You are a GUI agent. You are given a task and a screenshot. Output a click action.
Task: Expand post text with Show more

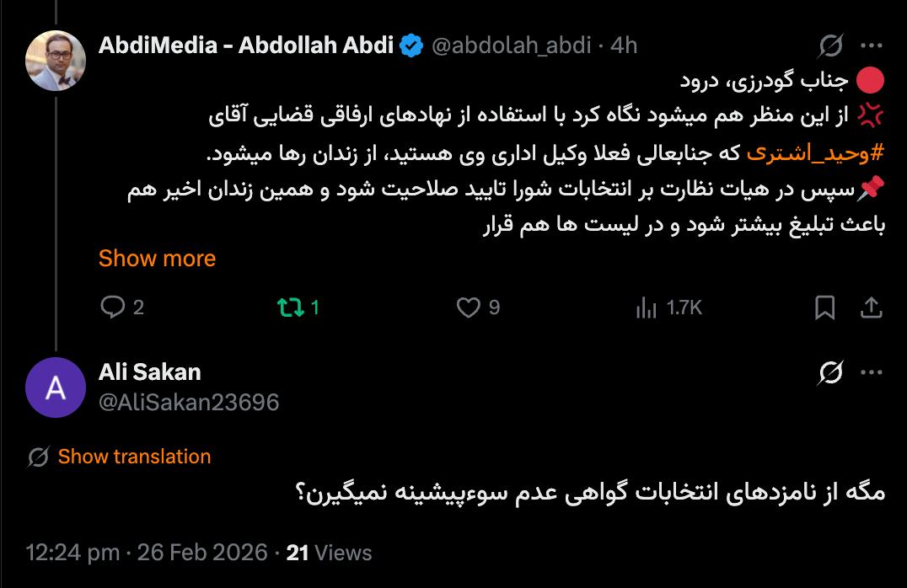click(x=157, y=259)
